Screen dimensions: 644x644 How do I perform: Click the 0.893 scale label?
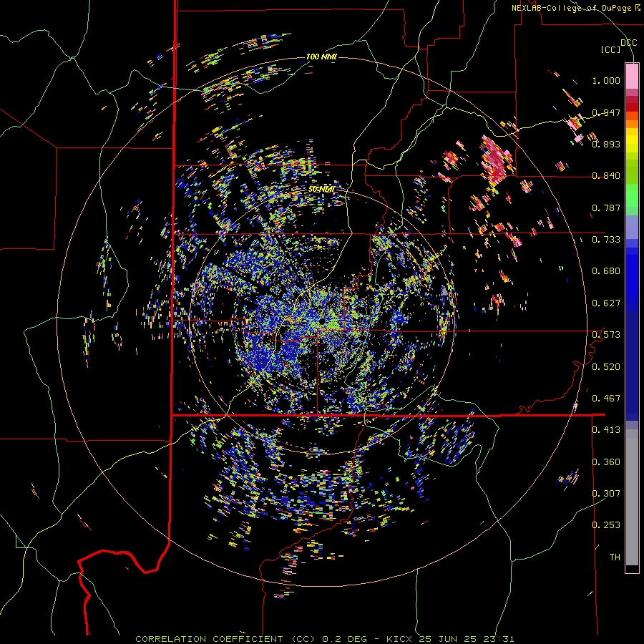[x=606, y=144]
